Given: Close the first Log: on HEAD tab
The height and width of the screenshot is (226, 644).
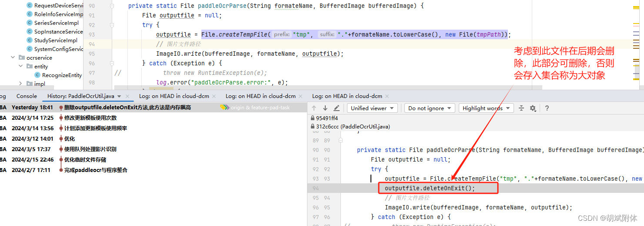Looking at the screenshot, I should point(214,96).
